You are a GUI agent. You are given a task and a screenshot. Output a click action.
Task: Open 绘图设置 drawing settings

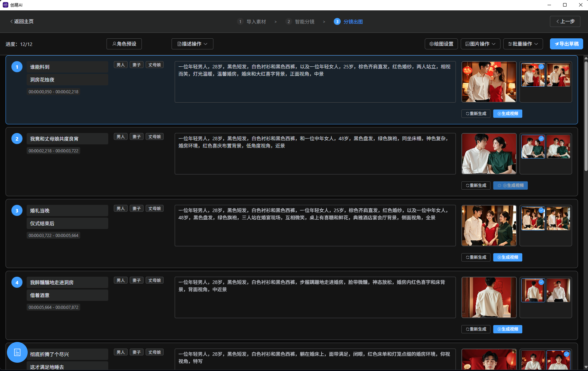click(441, 44)
